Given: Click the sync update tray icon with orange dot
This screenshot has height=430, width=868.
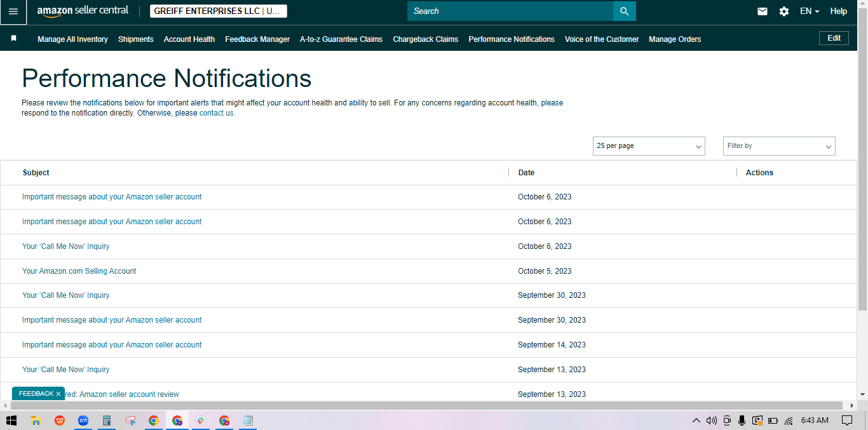Looking at the screenshot, I should (x=757, y=420).
